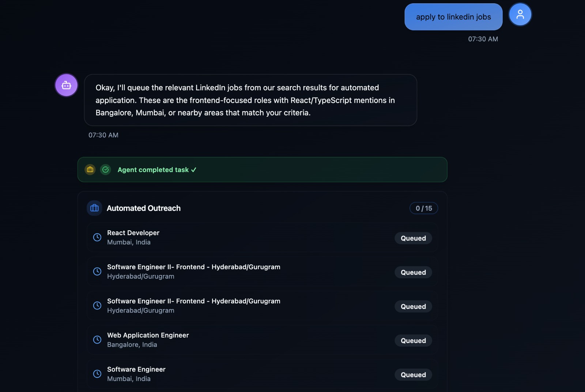Select the apply to linkedin jobs message bubble
The width and height of the screenshot is (585, 392).
[453, 16]
